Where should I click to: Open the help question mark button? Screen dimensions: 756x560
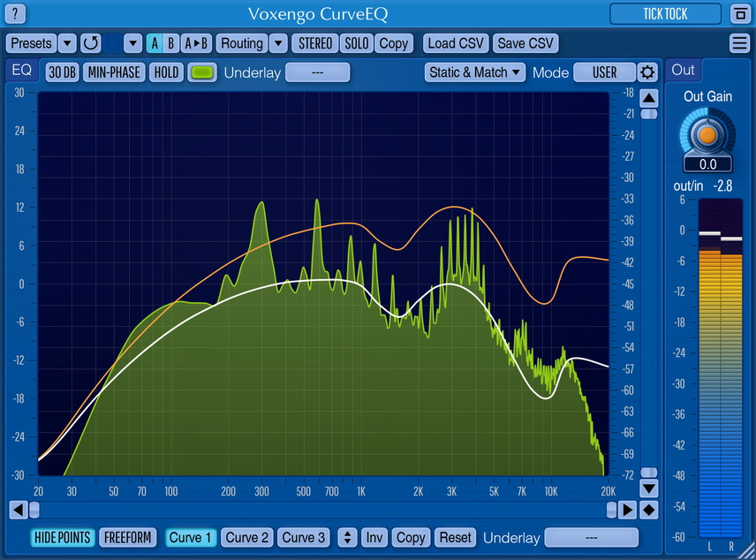(15, 14)
